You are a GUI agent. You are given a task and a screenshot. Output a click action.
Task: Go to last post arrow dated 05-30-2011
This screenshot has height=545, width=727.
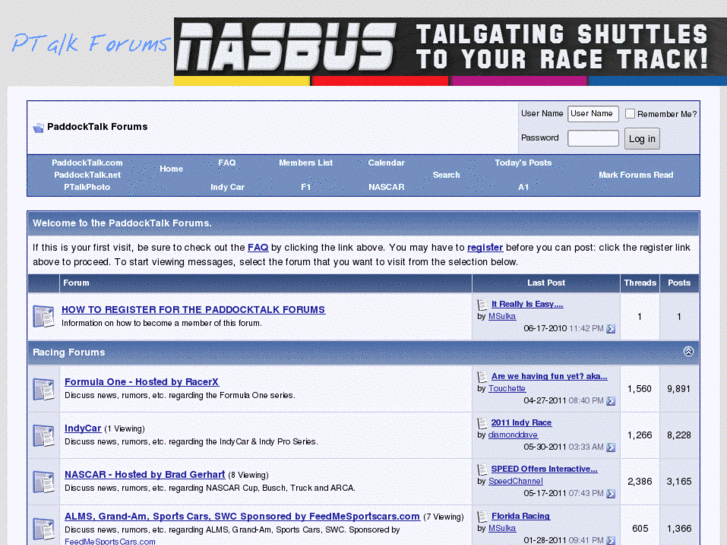(611, 447)
